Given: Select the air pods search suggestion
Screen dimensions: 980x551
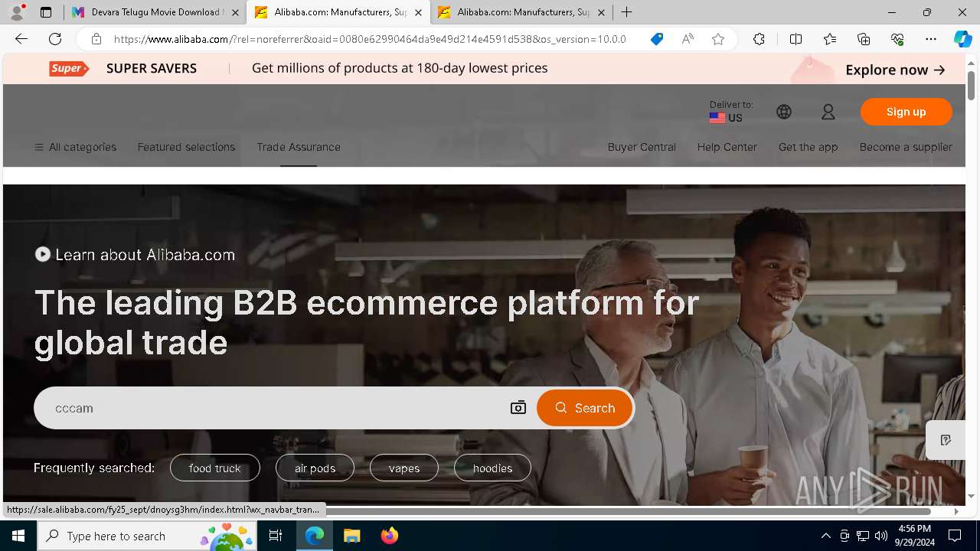Looking at the screenshot, I should 315,468.
